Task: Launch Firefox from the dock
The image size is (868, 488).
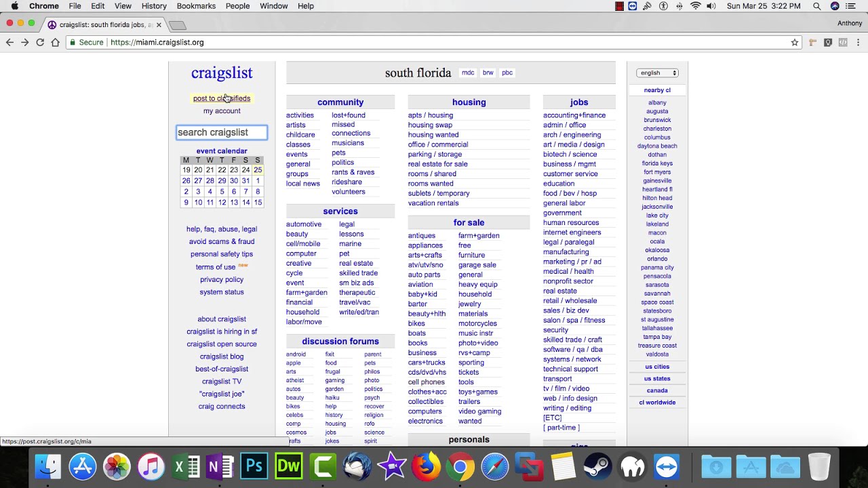Action: [x=426, y=467]
